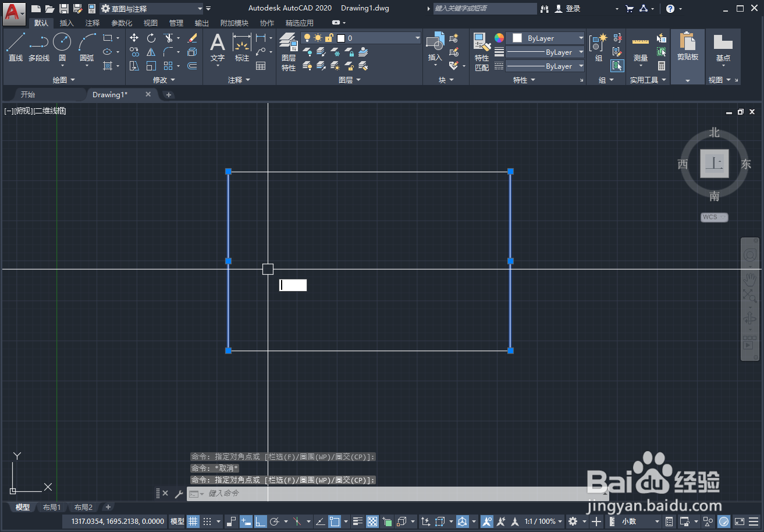Open the workspace dropdown 草图与注释
The width and height of the screenshot is (764, 532).
click(x=152, y=9)
